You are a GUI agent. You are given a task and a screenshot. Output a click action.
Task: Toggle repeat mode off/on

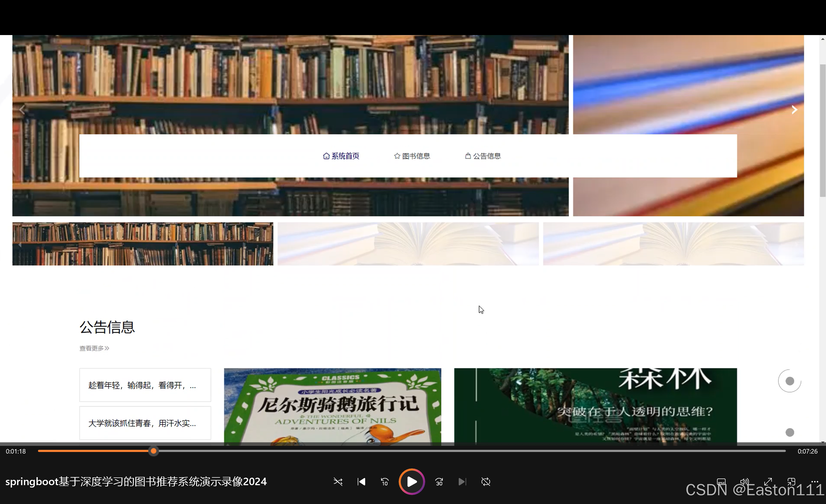tap(486, 482)
